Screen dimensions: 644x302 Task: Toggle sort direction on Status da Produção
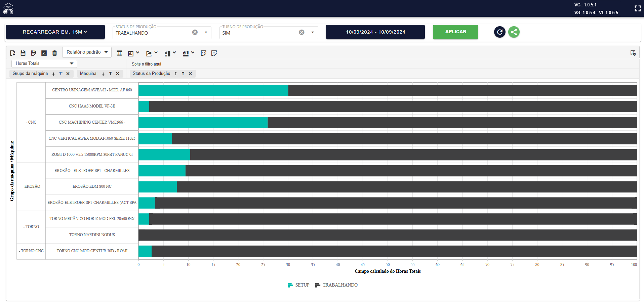(x=176, y=74)
